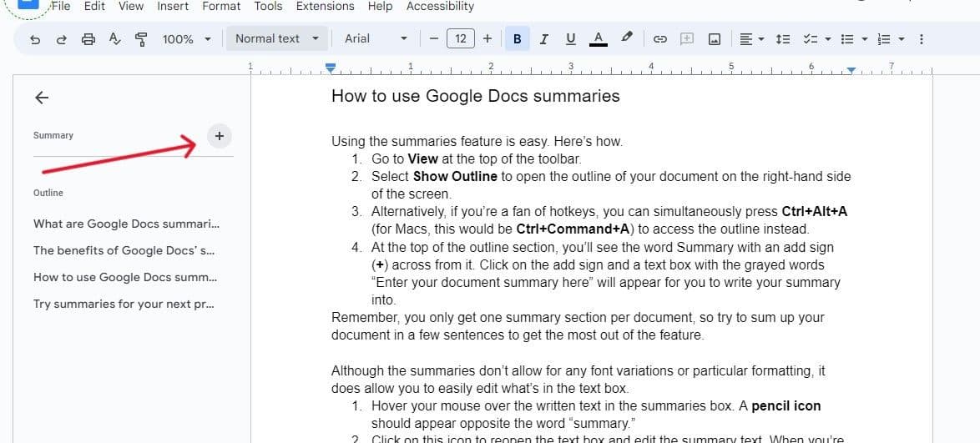Toggle Italic formatting
980x443 pixels.
(544, 38)
